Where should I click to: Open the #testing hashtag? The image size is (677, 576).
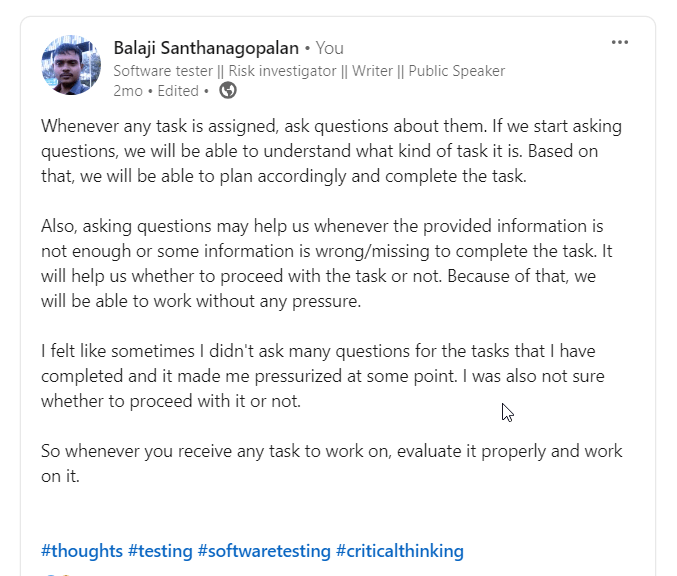160,551
